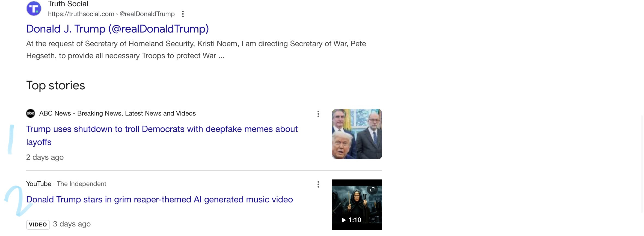Click the Truth Social logo icon
The image size is (644, 236).
34,8
